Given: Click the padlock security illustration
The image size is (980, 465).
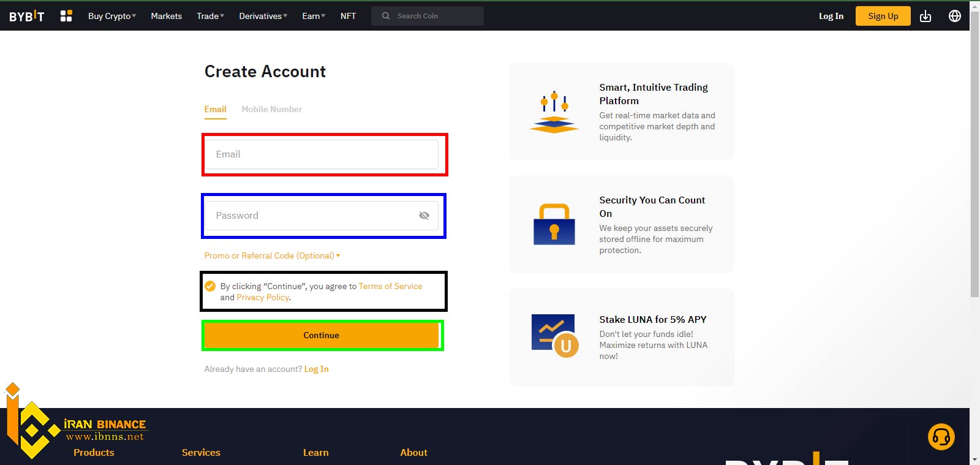Looking at the screenshot, I should pos(554,224).
